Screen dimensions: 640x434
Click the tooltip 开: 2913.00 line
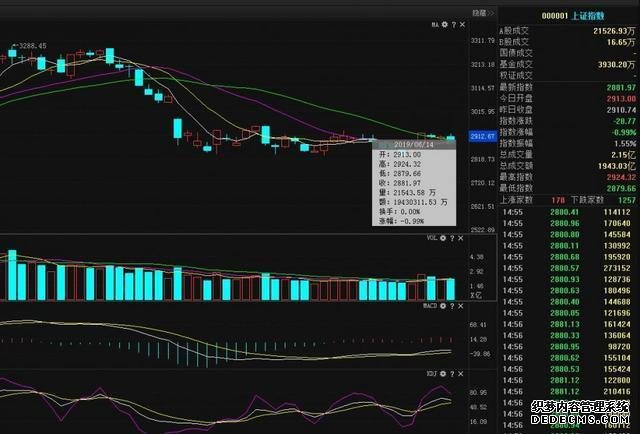coord(400,155)
